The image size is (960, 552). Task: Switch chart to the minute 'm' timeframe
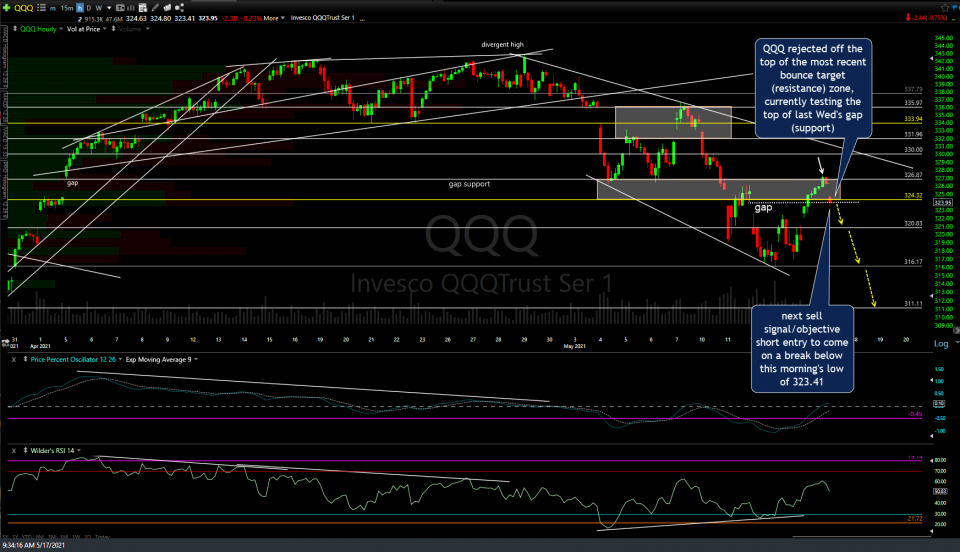coord(53,7)
